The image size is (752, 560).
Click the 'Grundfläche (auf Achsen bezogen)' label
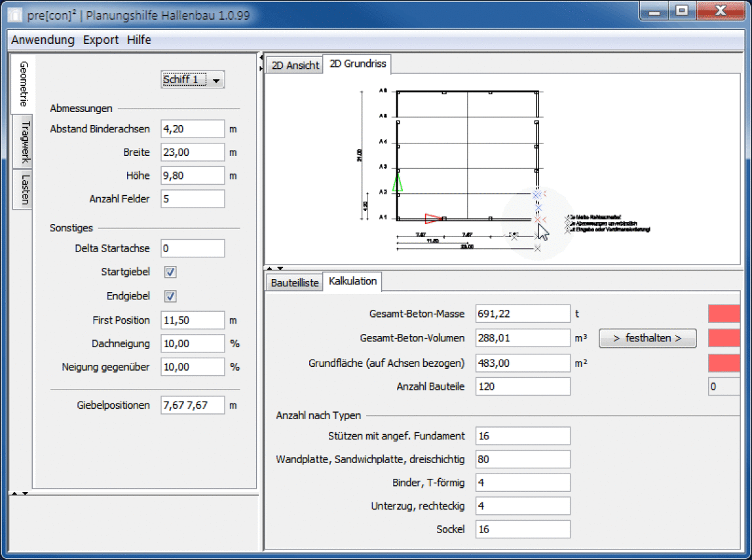[386, 363]
